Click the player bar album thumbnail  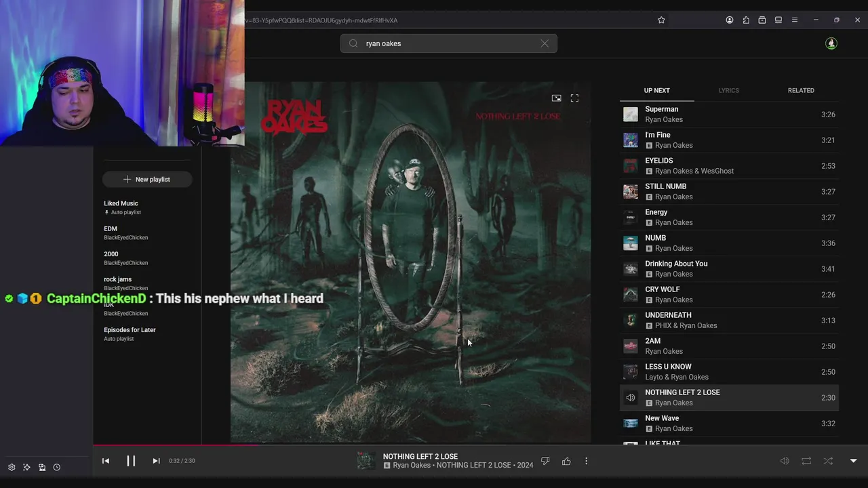pos(366,461)
